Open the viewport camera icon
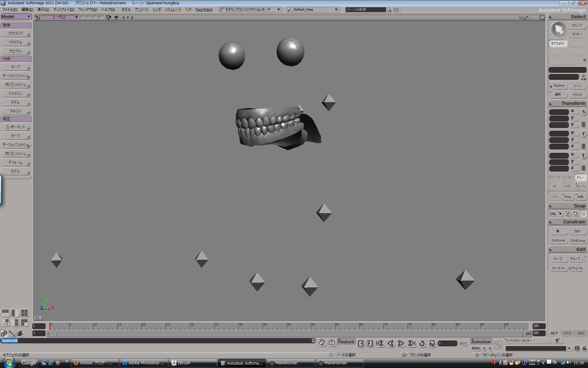 click(x=108, y=17)
